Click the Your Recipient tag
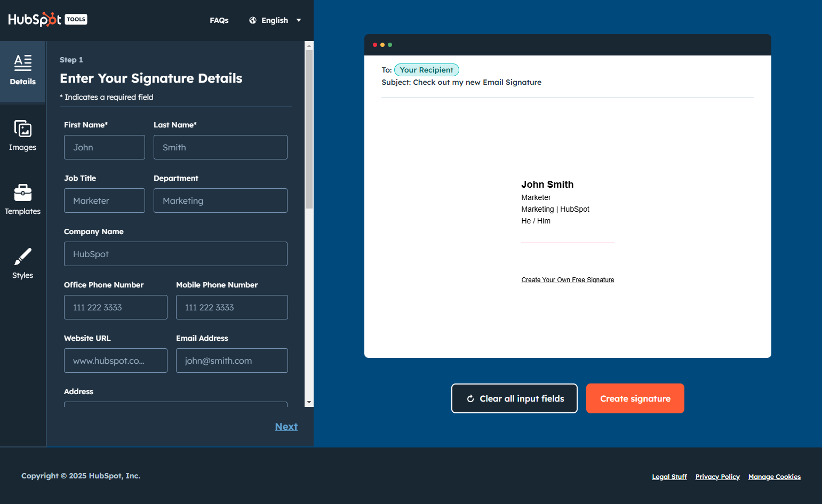 click(427, 70)
